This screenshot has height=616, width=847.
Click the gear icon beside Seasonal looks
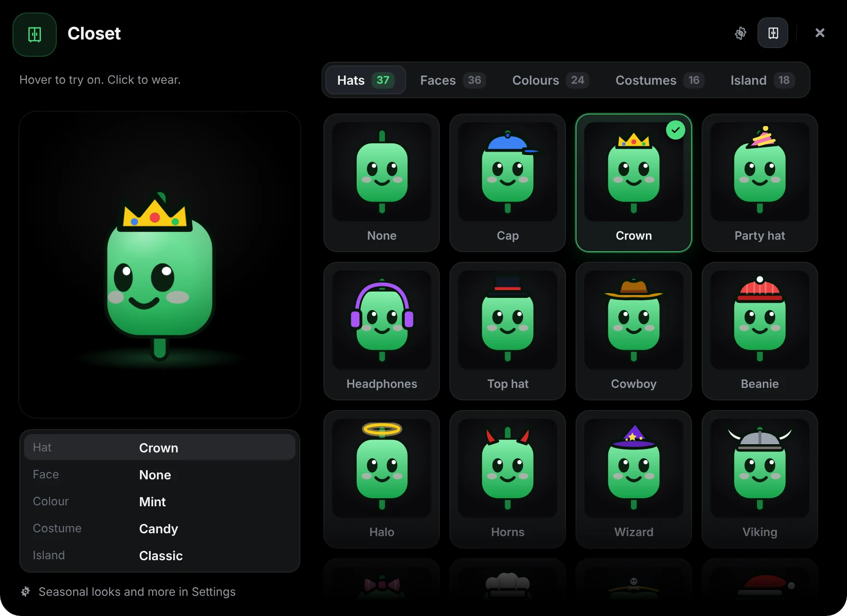[26, 591]
